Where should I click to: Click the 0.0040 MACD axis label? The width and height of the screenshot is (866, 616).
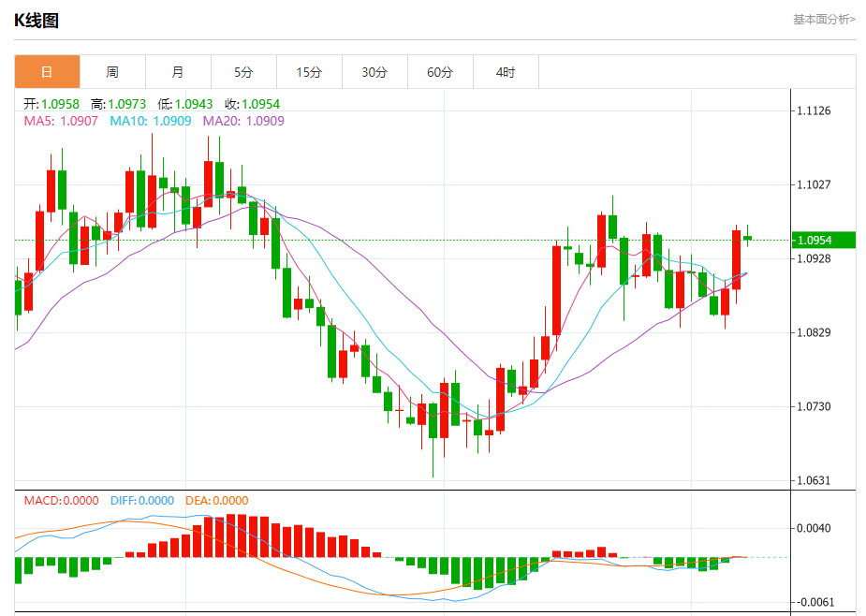coord(815,528)
